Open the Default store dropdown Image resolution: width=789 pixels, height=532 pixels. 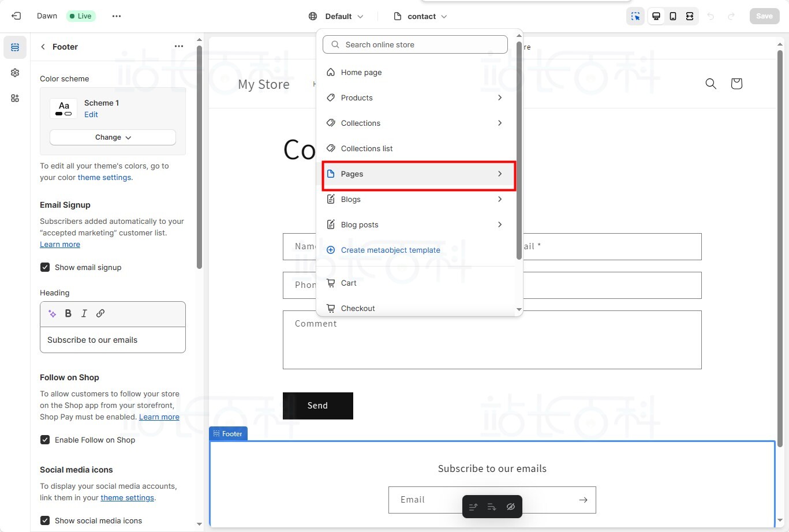336,16
